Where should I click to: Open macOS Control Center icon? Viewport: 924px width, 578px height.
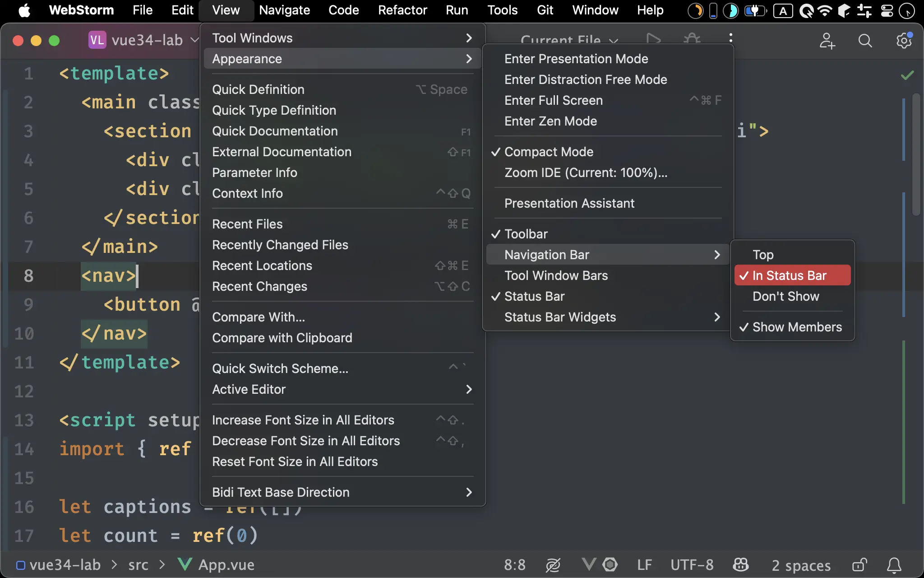tap(887, 10)
